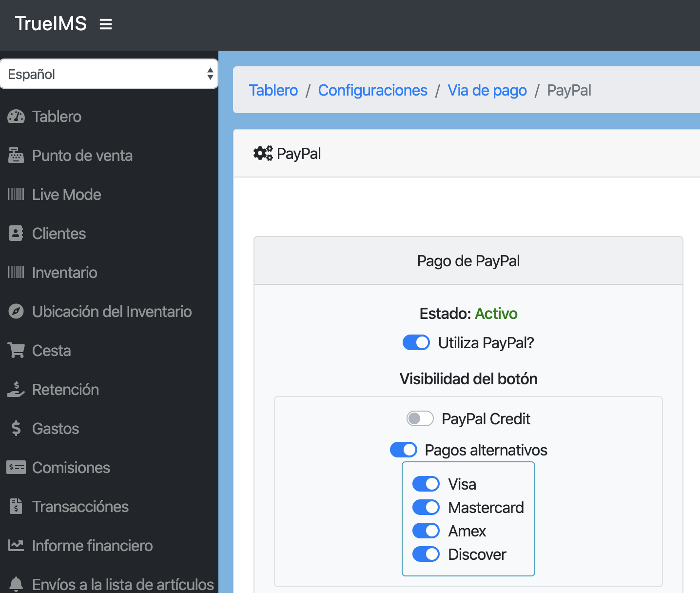Toggle the Amex payment switch
700x593 pixels.
(426, 531)
